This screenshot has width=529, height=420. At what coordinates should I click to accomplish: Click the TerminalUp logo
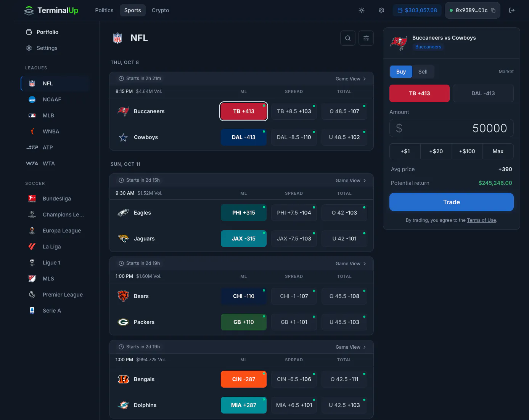point(51,10)
